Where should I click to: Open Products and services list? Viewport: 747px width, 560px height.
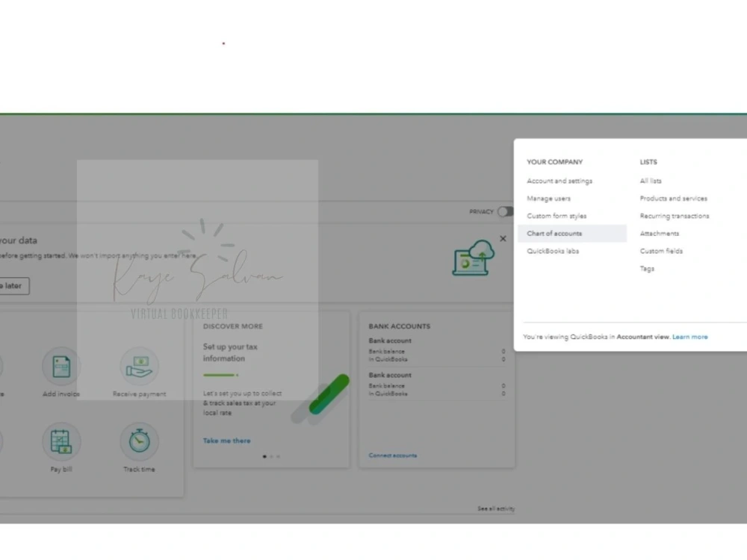point(673,199)
